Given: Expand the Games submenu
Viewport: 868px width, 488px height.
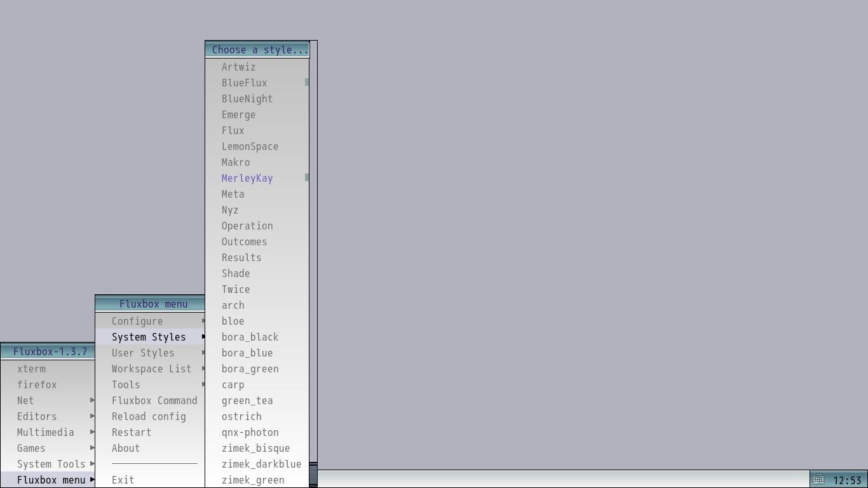Looking at the screenshot, I should tap(48, 448).
